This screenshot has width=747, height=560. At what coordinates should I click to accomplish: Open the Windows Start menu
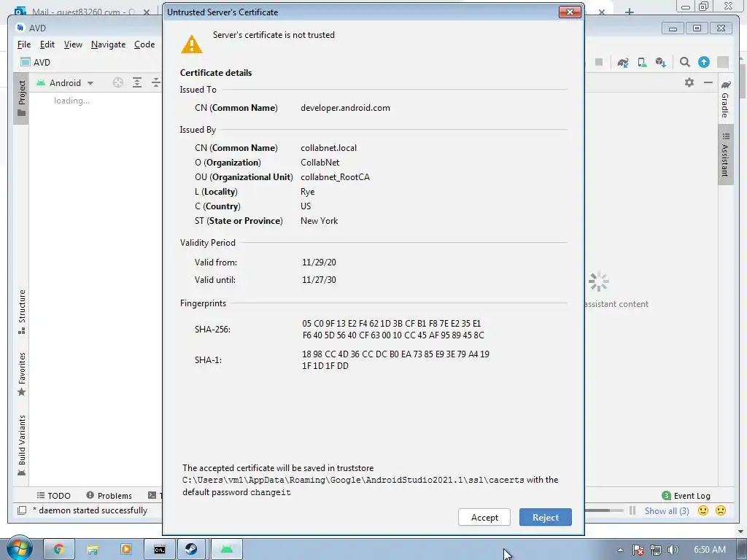pos(19,548)
